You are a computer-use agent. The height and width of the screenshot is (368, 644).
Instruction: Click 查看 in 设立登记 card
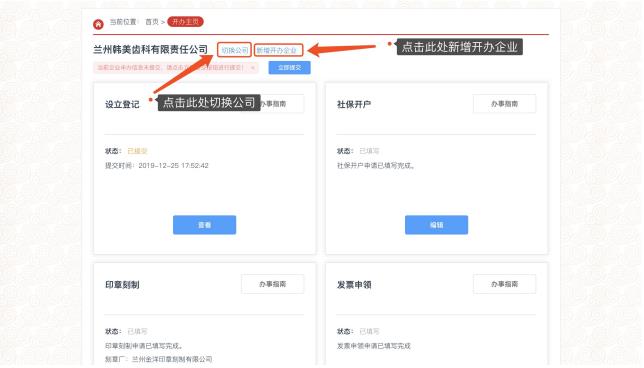[205, 225]
